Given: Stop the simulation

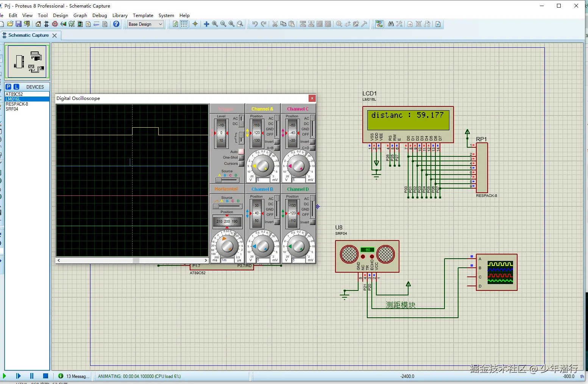Looking at the screenshot, I should click(45, 376).
